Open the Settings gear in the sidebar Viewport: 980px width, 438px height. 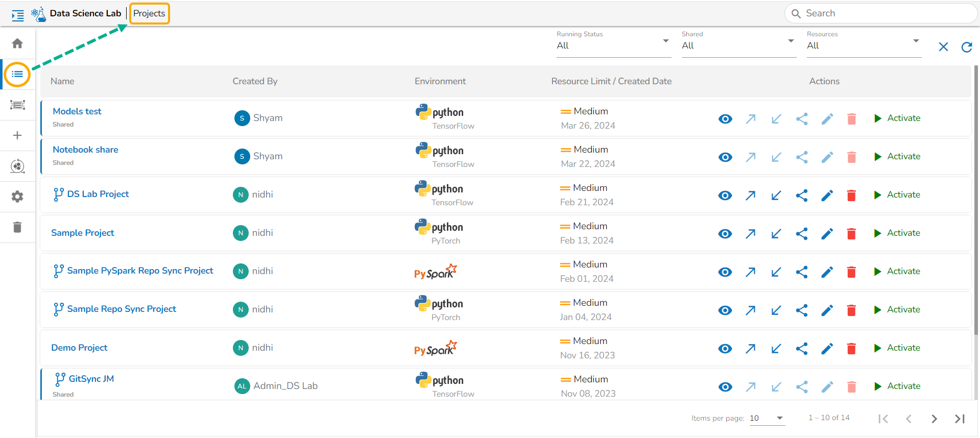17,197
